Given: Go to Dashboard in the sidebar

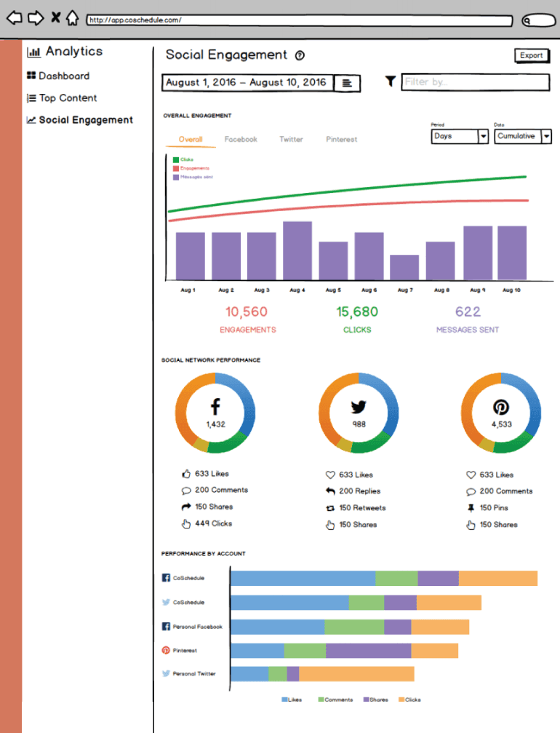Looking at the screenshot, I should [64, 76].
